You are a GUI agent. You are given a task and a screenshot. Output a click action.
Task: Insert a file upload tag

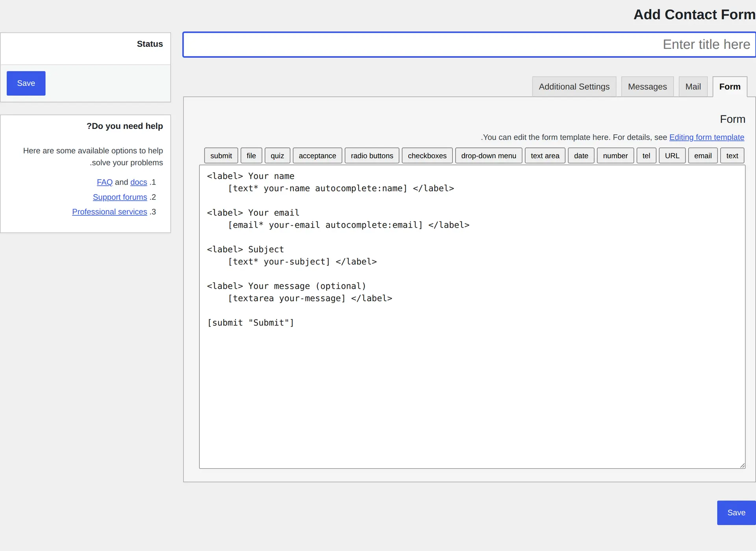coord(251,156)
